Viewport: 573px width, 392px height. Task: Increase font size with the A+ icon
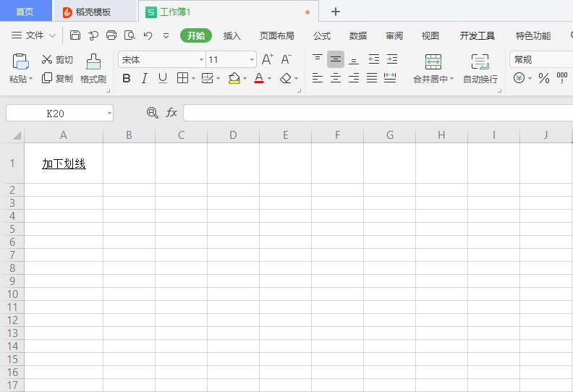(268, 59)
